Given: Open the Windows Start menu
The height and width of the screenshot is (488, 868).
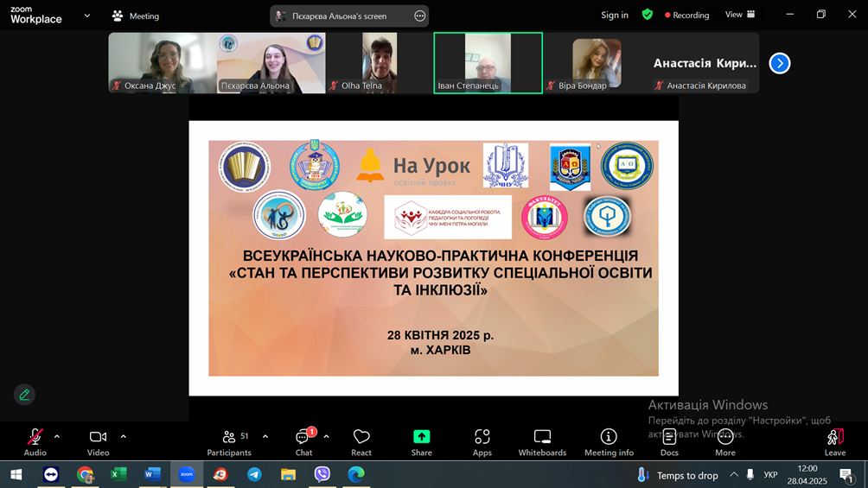Looking at the screenshot, I should [x=16, y=474].
